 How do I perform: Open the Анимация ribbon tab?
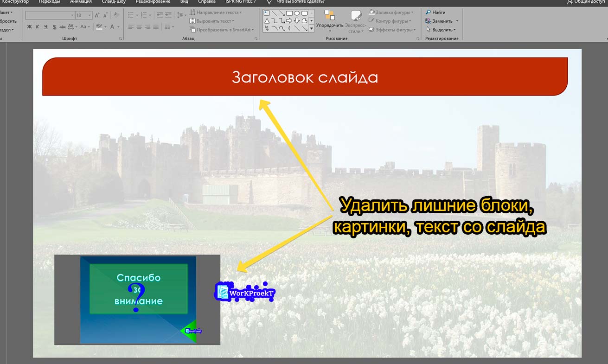coord(81,2)
